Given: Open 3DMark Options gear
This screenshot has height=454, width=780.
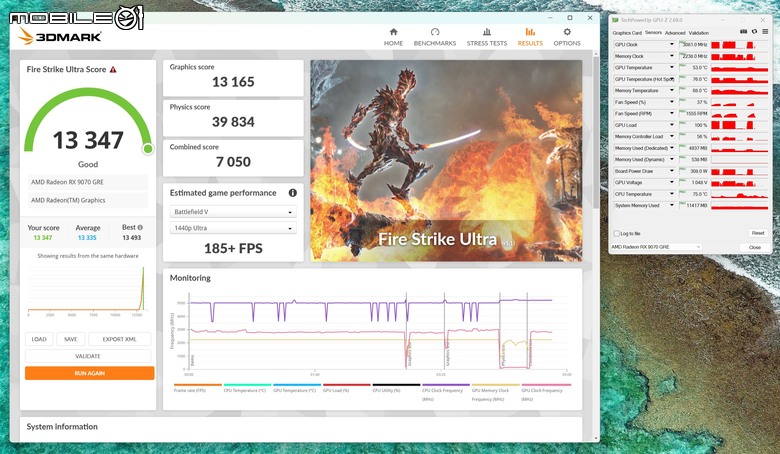Looking at the screenshot, I should tap(567, 32).
